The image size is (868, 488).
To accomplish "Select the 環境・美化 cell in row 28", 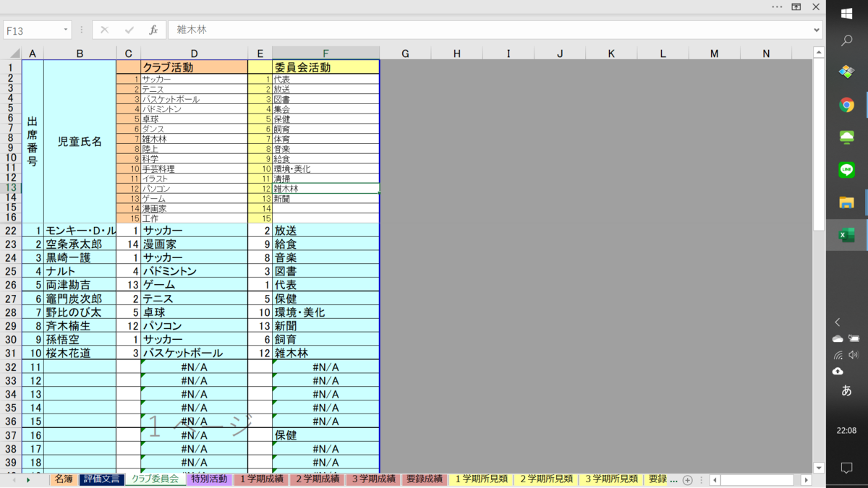I will [325, 312].
